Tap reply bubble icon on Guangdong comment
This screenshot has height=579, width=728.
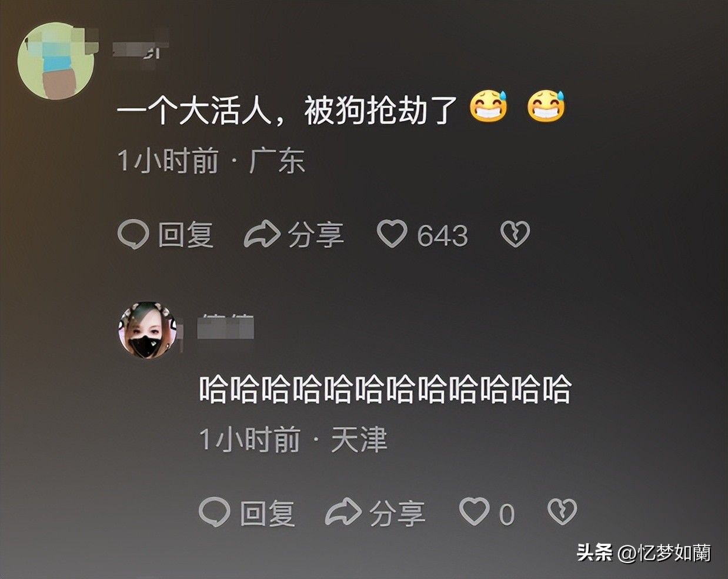click(x=133, y=234)
